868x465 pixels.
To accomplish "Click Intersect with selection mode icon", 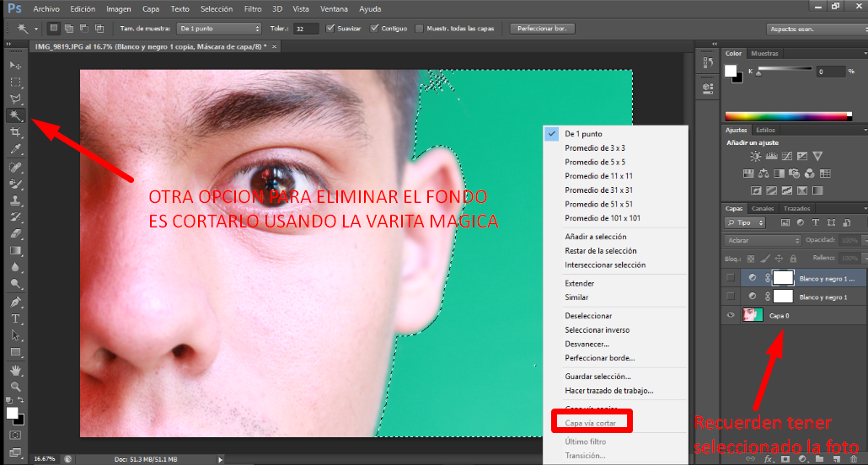I will click(99, 29).
